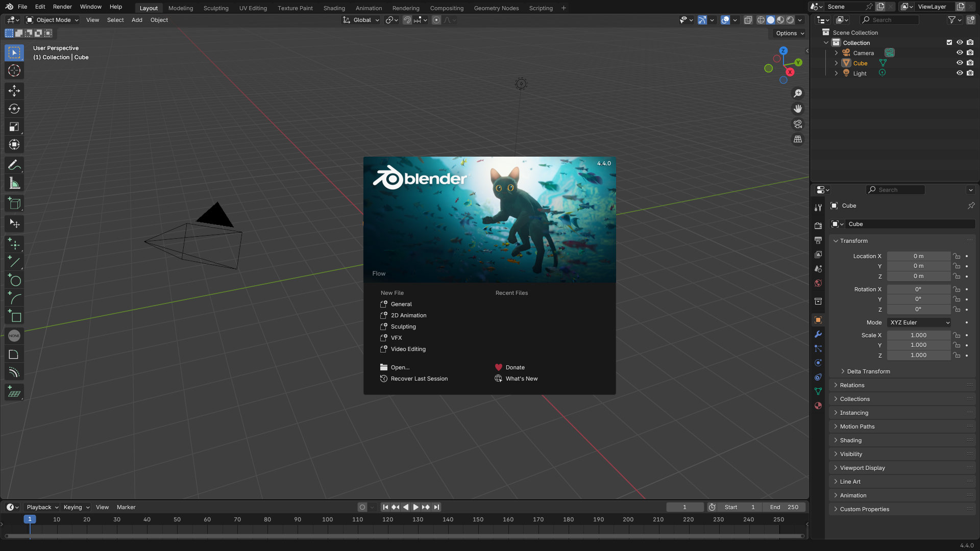
Task: Select the Measure tool
Action: point(14,183)
